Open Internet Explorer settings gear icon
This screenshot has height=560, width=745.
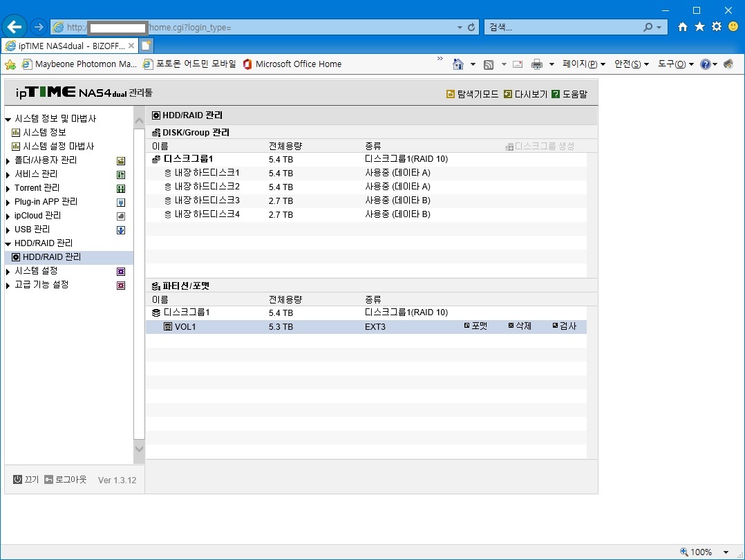716,27
